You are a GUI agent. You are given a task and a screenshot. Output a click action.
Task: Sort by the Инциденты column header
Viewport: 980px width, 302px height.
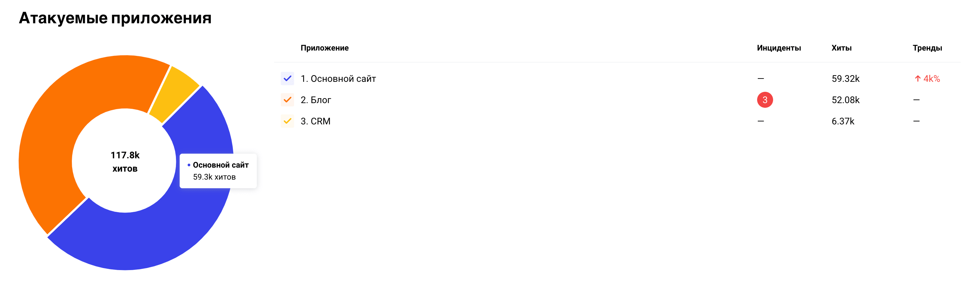tap(779, 48)
